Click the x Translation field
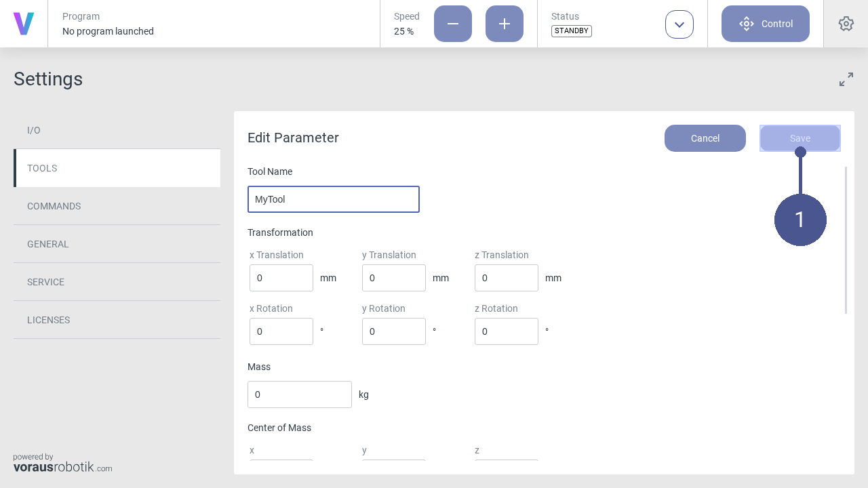This screenshot has height=488, width=868. 281,278
